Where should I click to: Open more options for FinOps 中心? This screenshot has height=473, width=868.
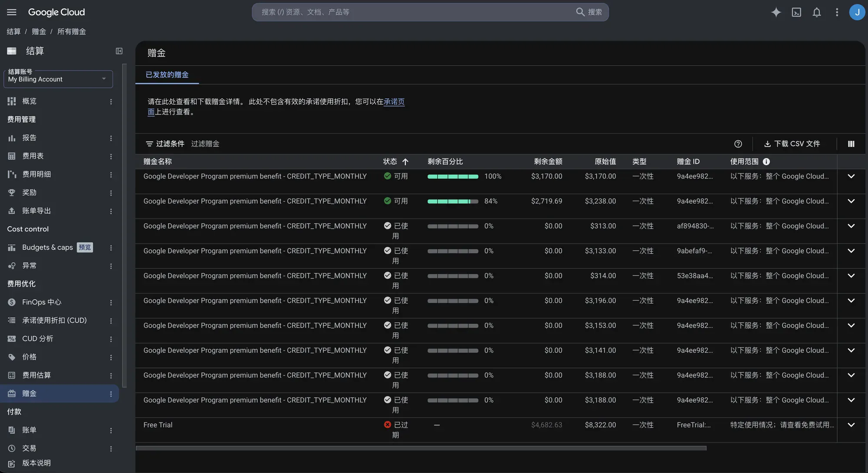coord(111,302)
